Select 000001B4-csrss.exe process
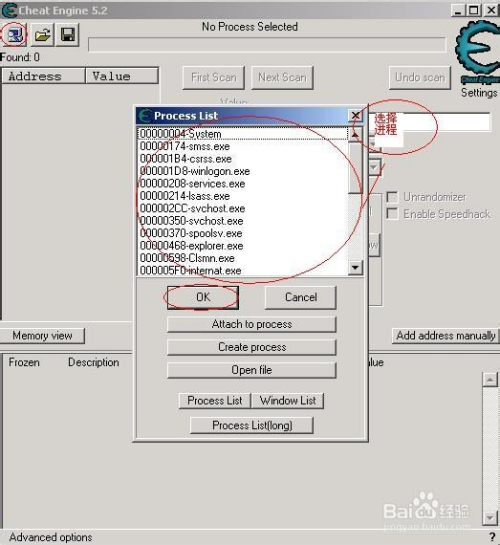This screenshot has height=545, width=500. click(243, 159)
